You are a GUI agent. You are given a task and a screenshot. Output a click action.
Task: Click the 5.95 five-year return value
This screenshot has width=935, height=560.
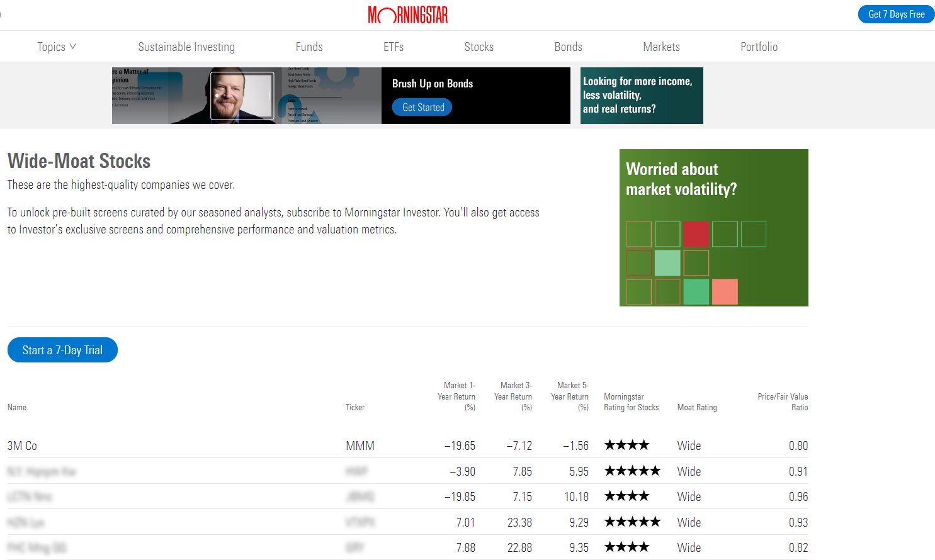[x=579, y=471]
